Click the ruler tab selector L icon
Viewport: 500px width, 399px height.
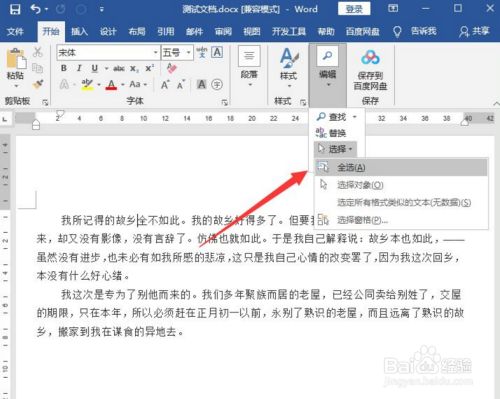click(x=5, y=119)
